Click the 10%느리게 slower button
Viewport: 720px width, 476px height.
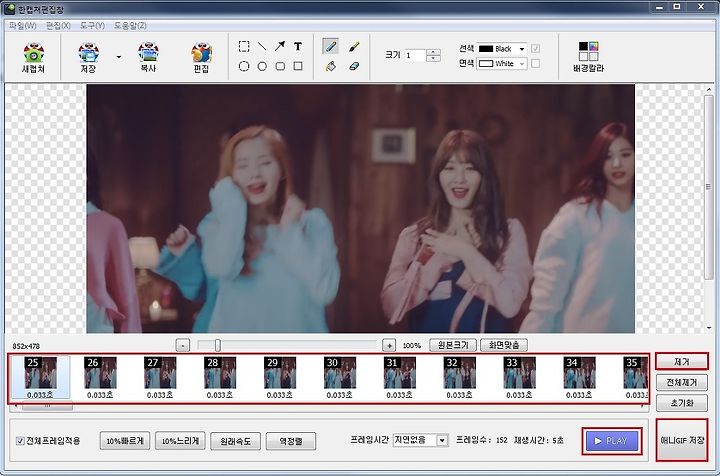180,441
